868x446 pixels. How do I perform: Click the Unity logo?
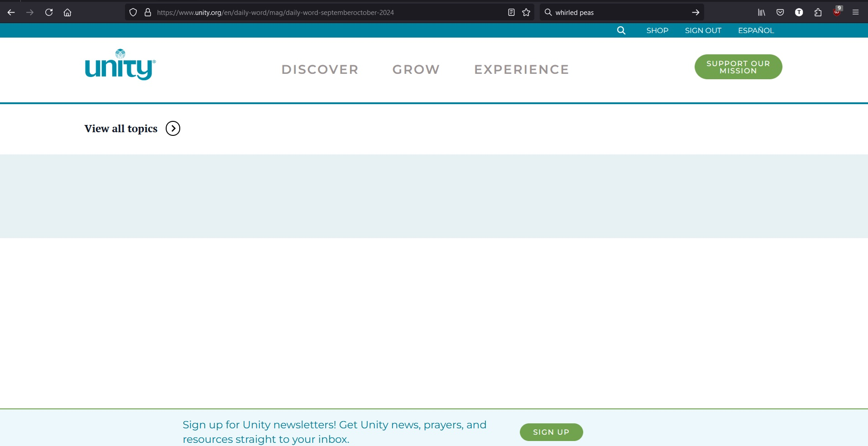[x=120, y=65]
